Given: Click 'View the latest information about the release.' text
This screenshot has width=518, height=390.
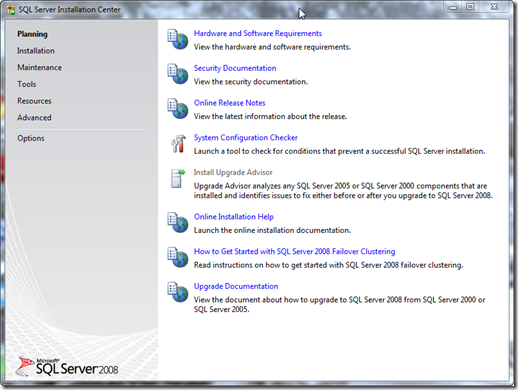Looking at the screenshot, I should [x=270, y=116].
